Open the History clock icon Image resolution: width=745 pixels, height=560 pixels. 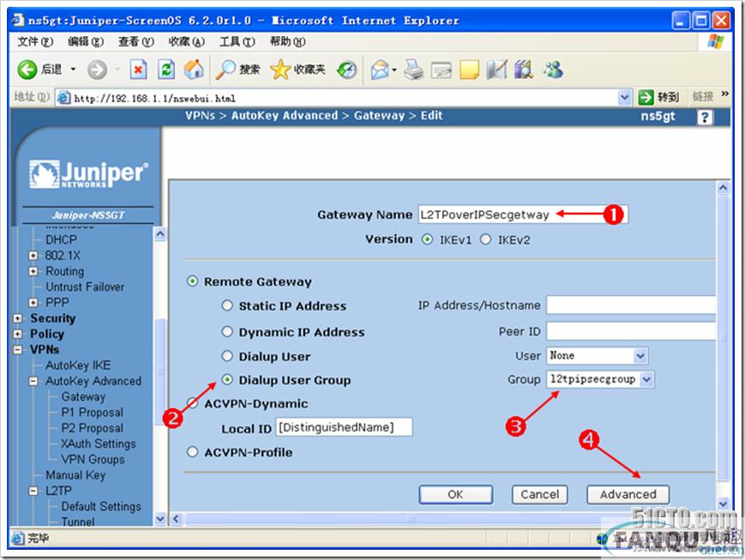346,69
